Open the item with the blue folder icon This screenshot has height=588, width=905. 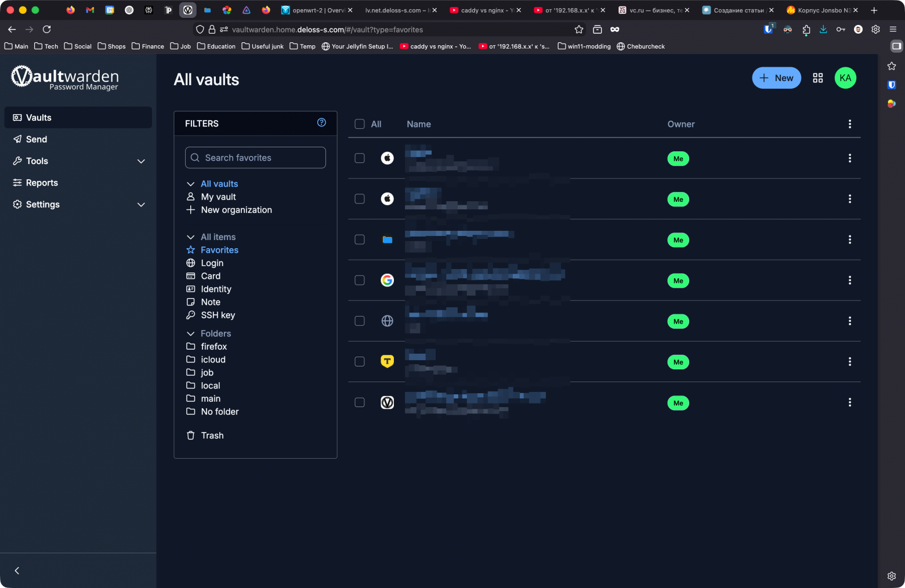[x=388, y=239]
